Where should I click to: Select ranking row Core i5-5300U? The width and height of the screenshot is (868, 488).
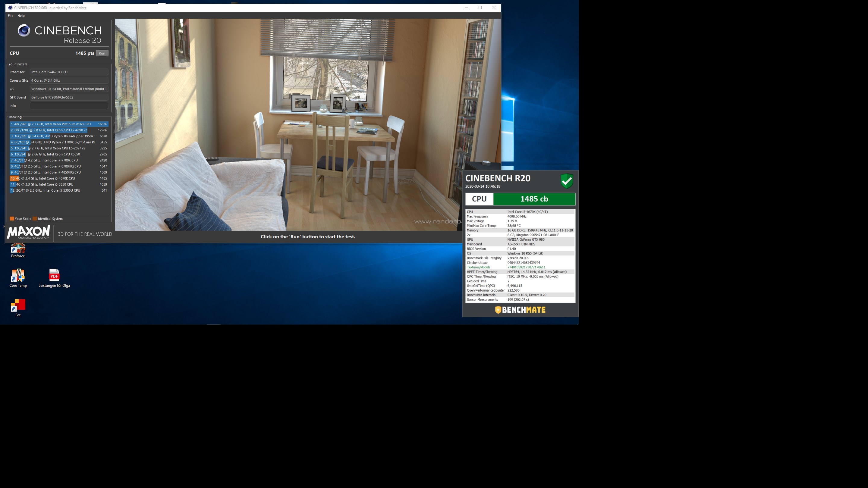tap(59, 191)
